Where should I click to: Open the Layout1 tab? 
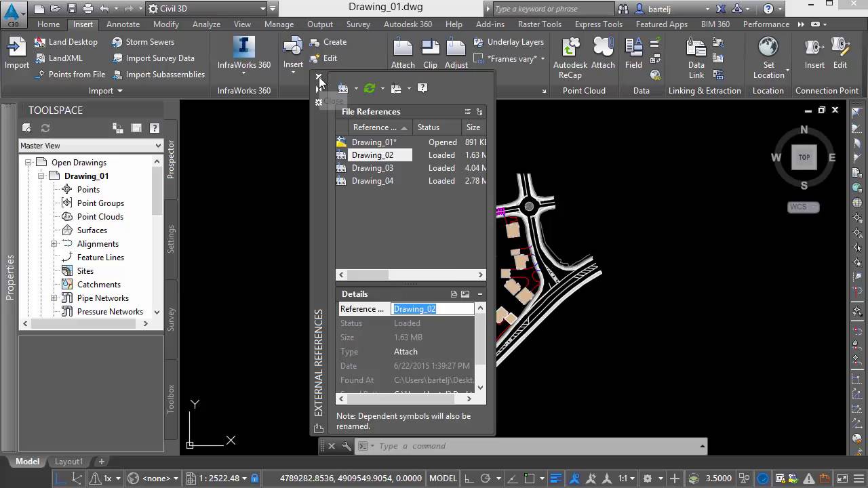(68, 462)
